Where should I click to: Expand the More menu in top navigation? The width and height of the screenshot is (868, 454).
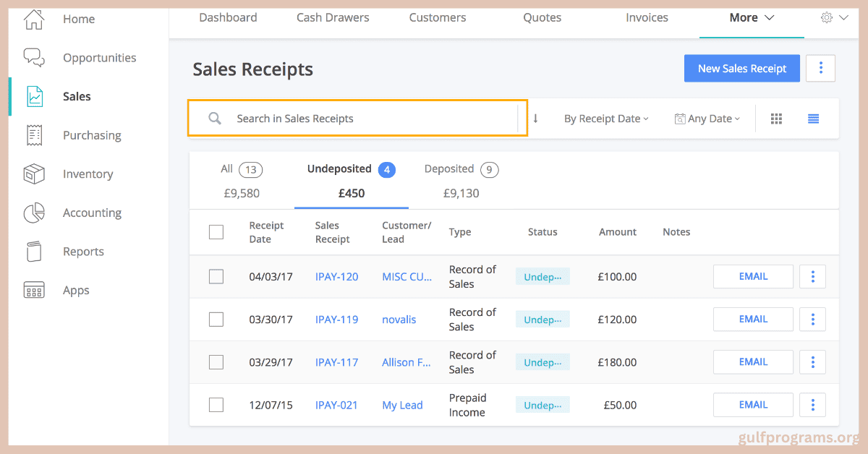point(752,17)
